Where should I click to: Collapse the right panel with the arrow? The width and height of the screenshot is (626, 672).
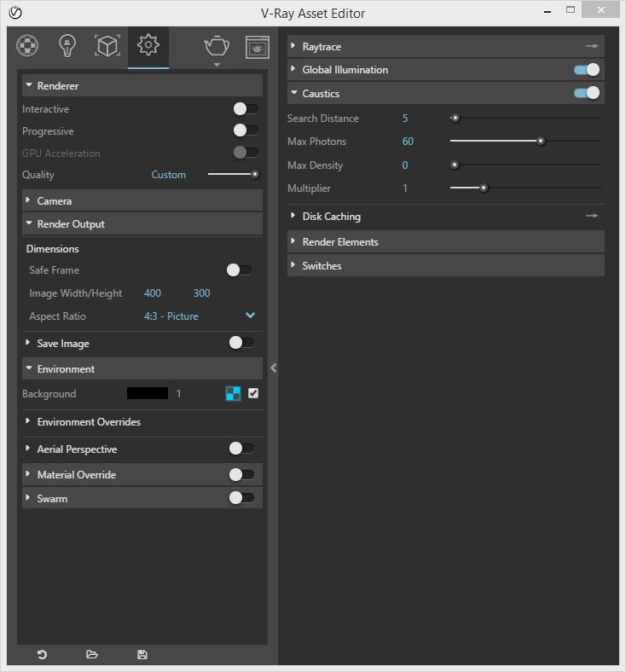tap(274, 368)
